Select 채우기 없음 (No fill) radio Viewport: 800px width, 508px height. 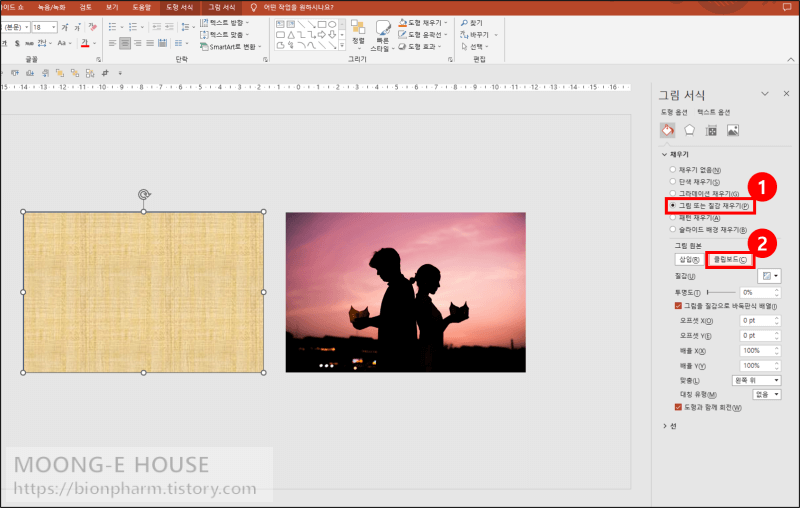tap(672, 169)
